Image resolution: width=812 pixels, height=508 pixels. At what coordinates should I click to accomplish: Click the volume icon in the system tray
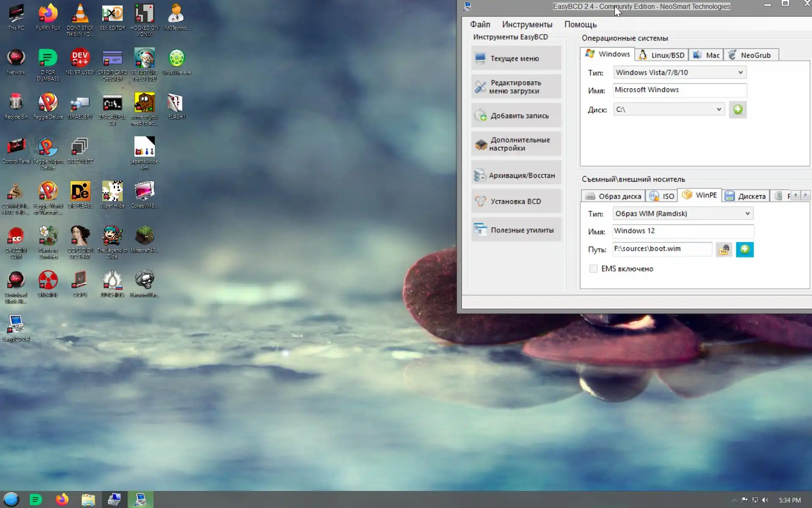point(765,500)
